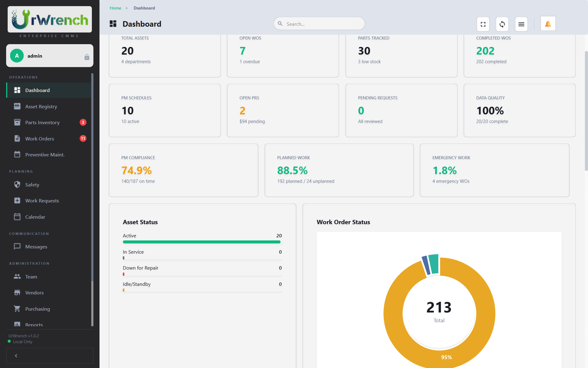The width and height of the screenshot is (588, 368).
Task: Click the Home breadcrumb link
Action: (x=115, y=8)
